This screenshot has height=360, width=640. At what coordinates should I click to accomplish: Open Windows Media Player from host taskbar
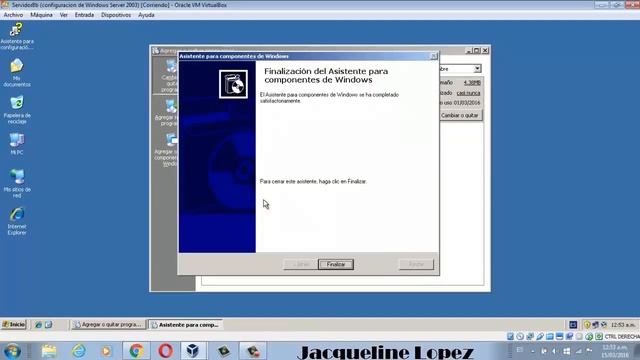(106, 351)
